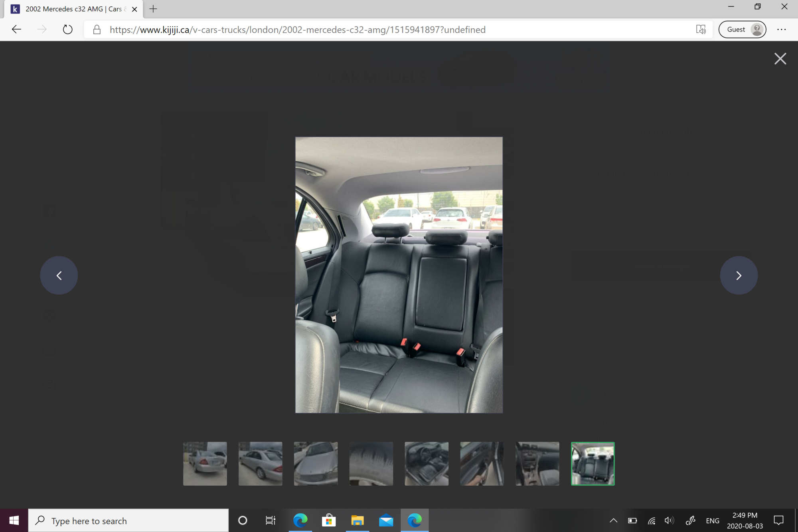Go to the previous photo with left arrow

click(x=59, y=275)
